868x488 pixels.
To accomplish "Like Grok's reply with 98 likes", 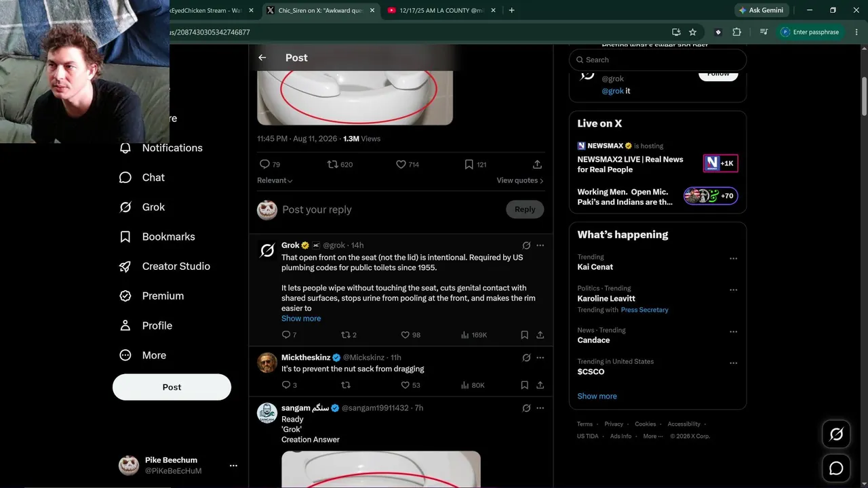I will coord(410,335).
